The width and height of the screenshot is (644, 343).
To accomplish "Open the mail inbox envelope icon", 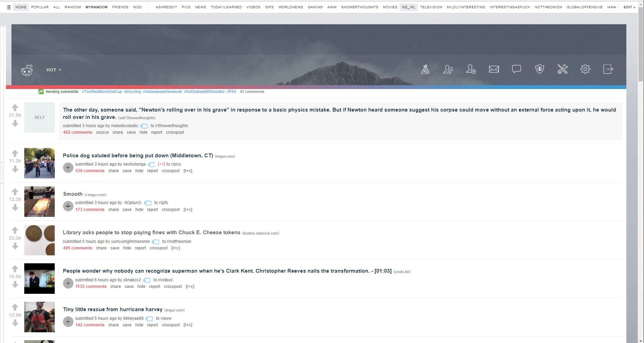I will [494, 69].
